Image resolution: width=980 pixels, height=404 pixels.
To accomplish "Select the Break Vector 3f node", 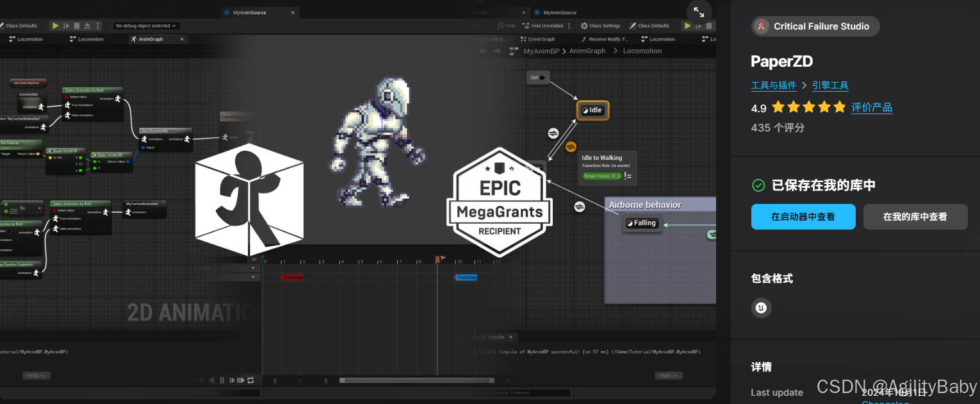I will [65, 160].
